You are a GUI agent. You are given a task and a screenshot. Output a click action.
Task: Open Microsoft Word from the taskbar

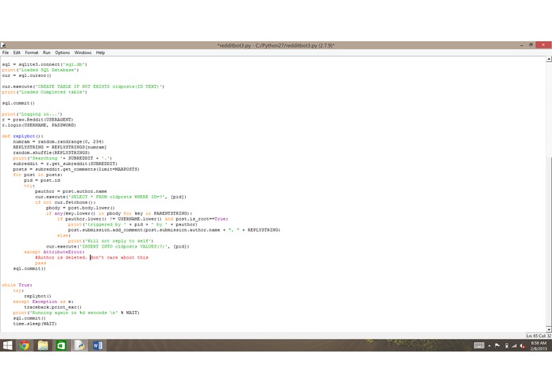coord(98,346)
